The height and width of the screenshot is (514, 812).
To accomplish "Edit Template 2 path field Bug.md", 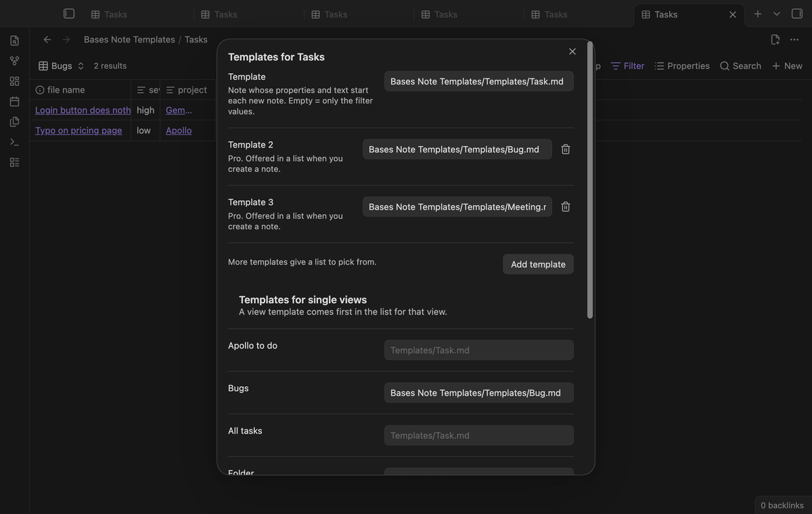I will [457, 149].
